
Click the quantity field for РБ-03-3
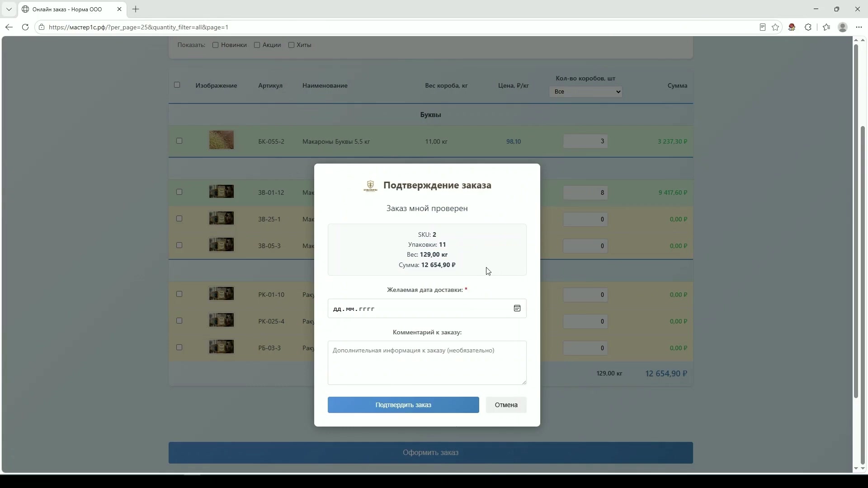pyautogui.click(x=585, y=348)
